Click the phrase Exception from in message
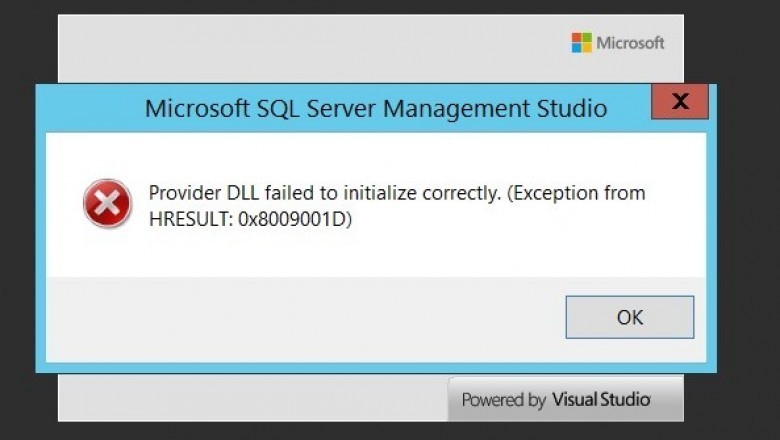780x440 pixels. coord(575,193)
